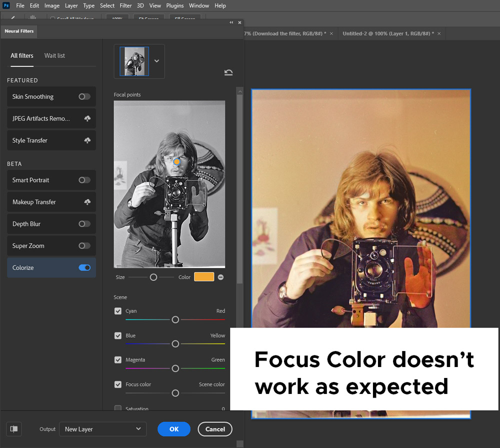
Task: Select the Depth Blur filter row
Action: coord(51,224)
